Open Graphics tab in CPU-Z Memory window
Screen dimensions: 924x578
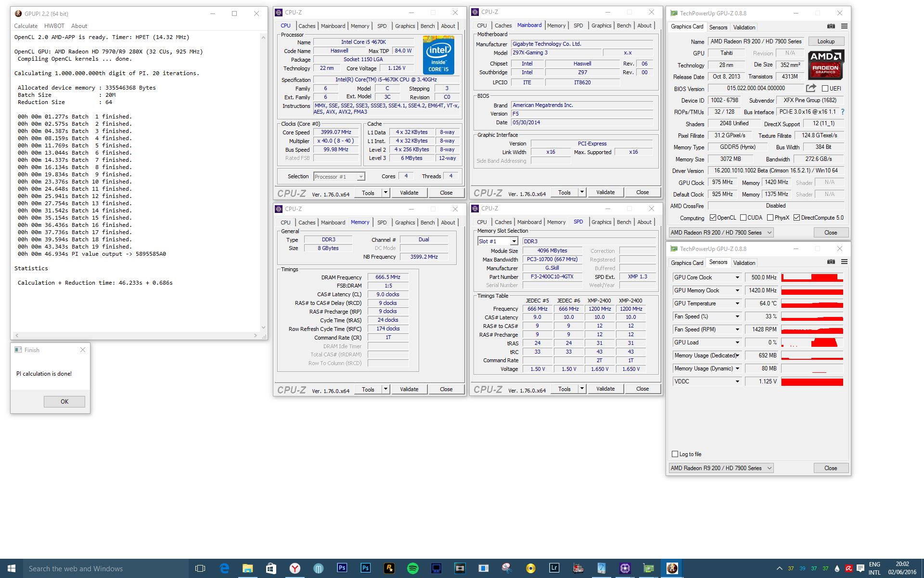[x=405, y=223]
